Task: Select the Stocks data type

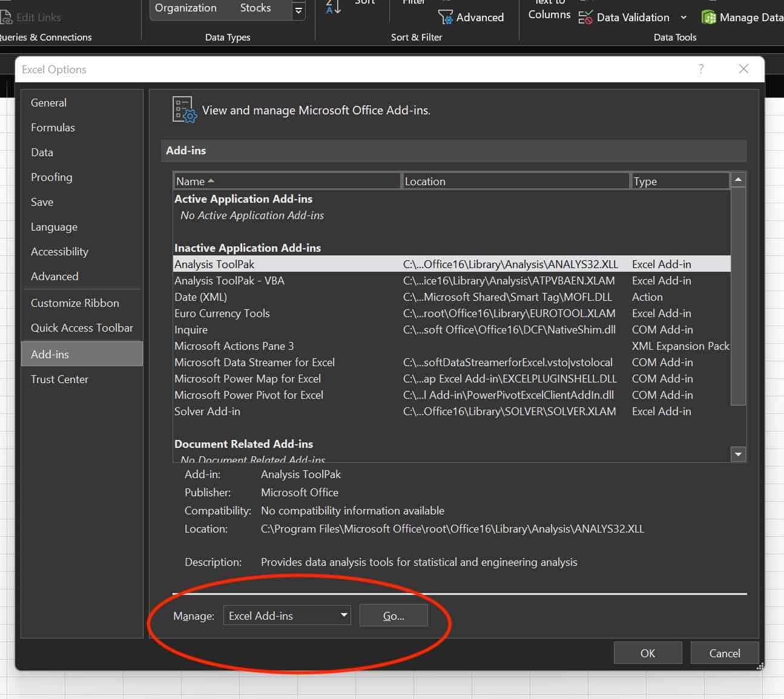Action: point(255,8)
